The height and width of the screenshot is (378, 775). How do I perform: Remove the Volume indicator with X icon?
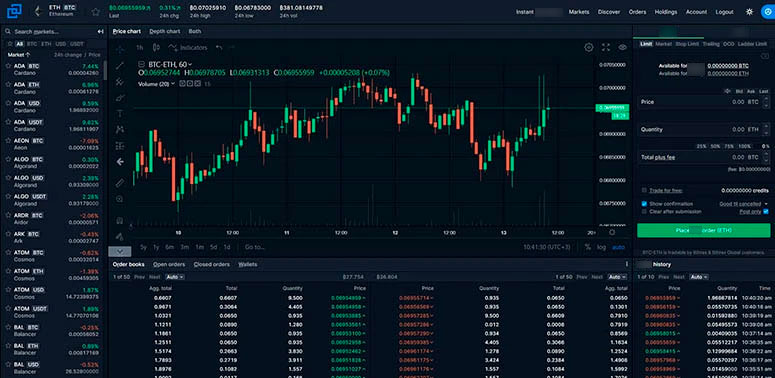click(x=198, y=84)
